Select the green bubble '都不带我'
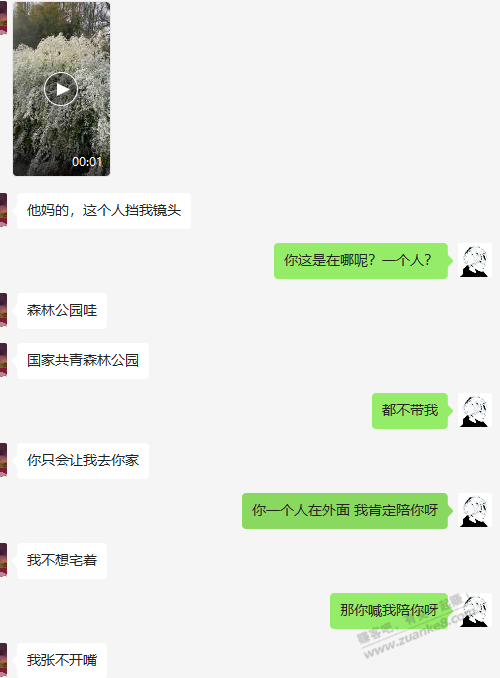500x678 pixels. click(x=410, y=411)
